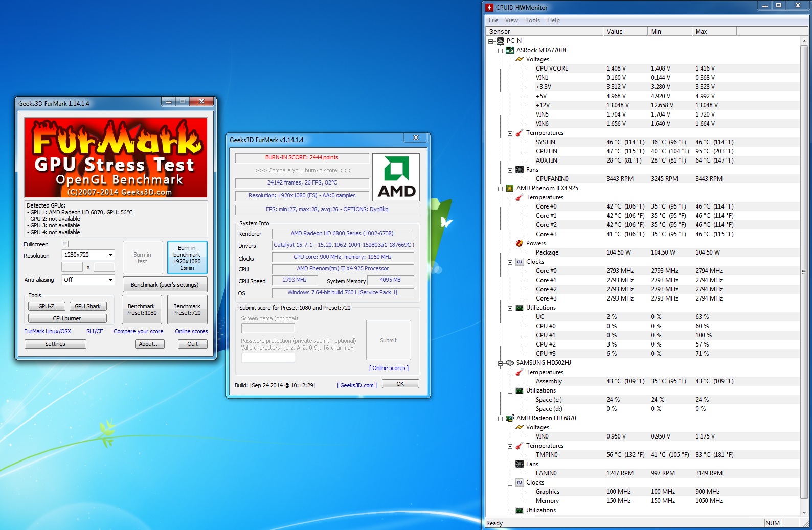Click the About... button
Viewport: 812px width, 530px height.
click(149, 344)
